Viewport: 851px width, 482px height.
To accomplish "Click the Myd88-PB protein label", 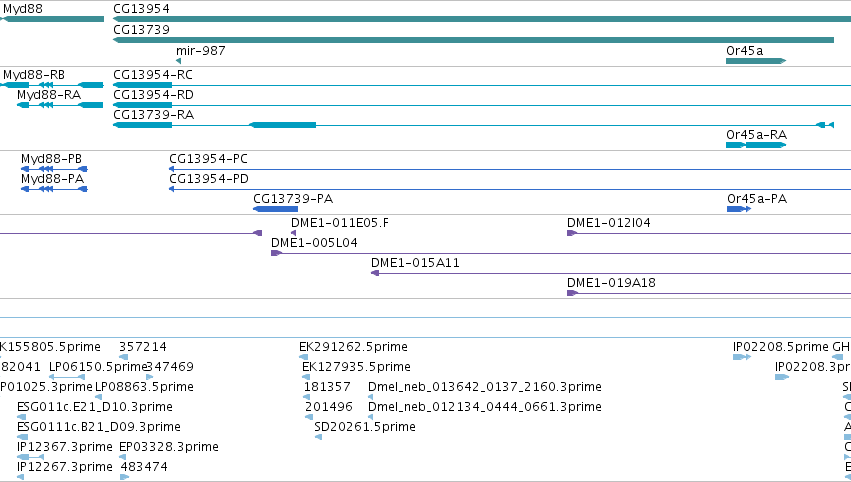I will point(52,158).
